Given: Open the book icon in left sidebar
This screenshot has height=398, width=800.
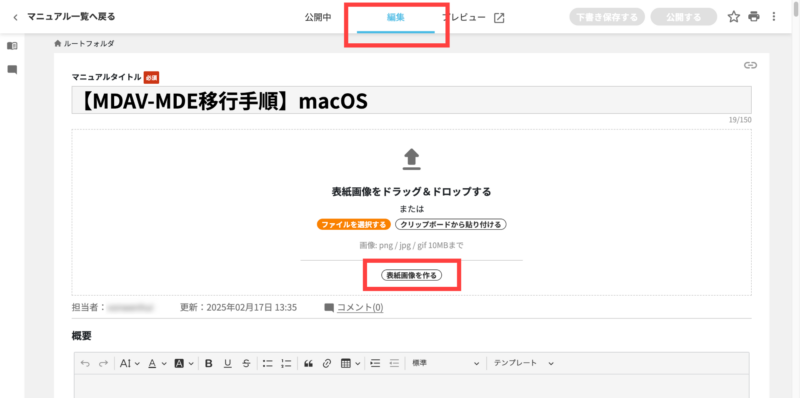Looking at the screenshot, I should pyautogui.click(x=12, y=46).
